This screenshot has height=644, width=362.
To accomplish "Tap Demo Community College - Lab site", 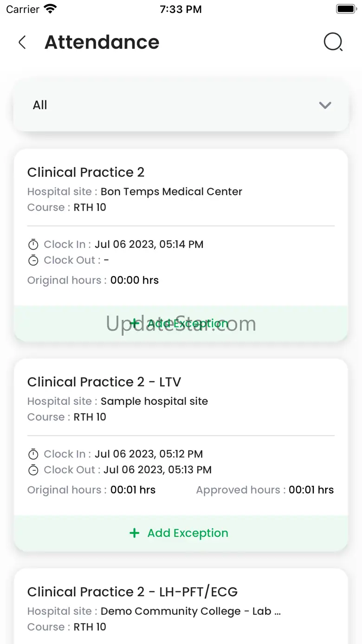I will click(190, 611).
